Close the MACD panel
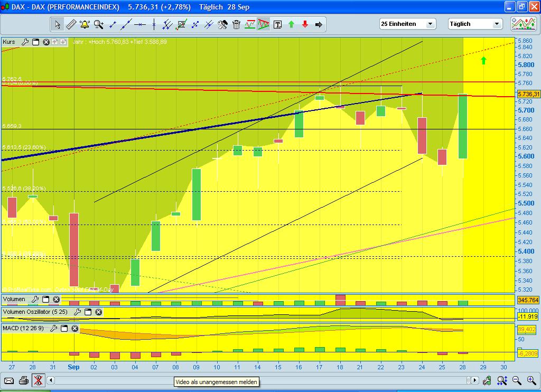Image resolution: width=541 pixels, height=392 pixels. pyautogui.click(x=75, y=328)
